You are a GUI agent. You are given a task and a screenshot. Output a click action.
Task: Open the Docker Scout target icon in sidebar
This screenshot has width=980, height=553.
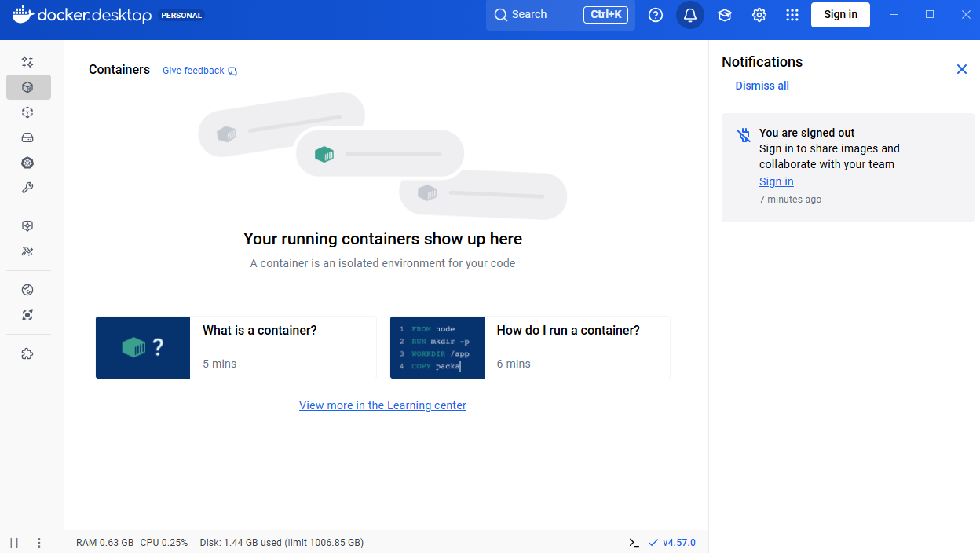(x=27, y=315)
